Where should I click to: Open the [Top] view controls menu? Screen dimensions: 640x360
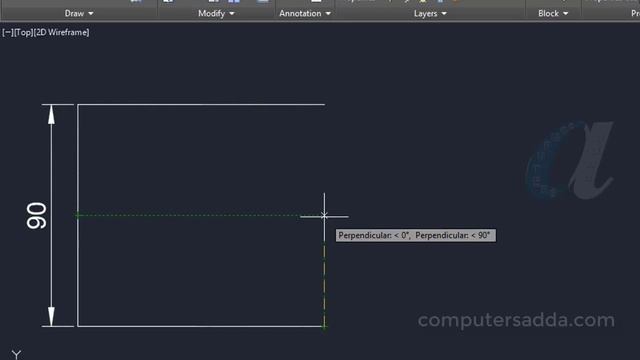tap(24, 32)
